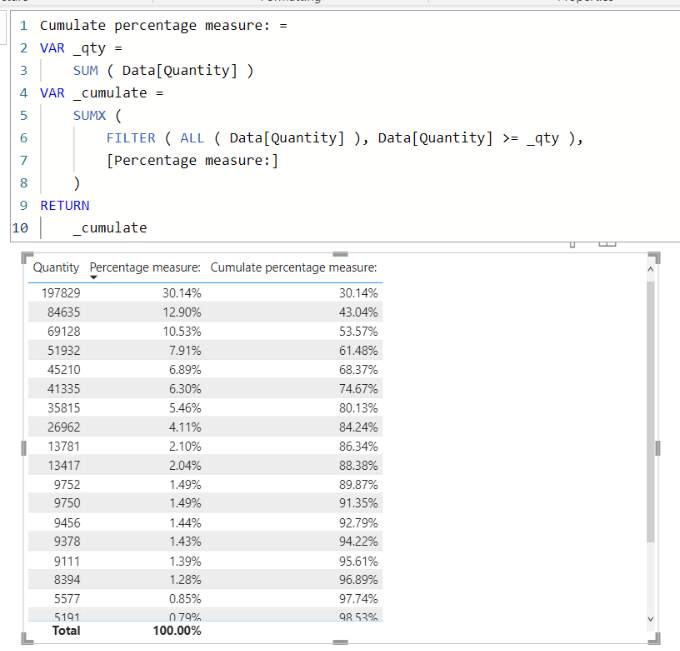Click the 100.00% total value

click(x=177, y=631)
